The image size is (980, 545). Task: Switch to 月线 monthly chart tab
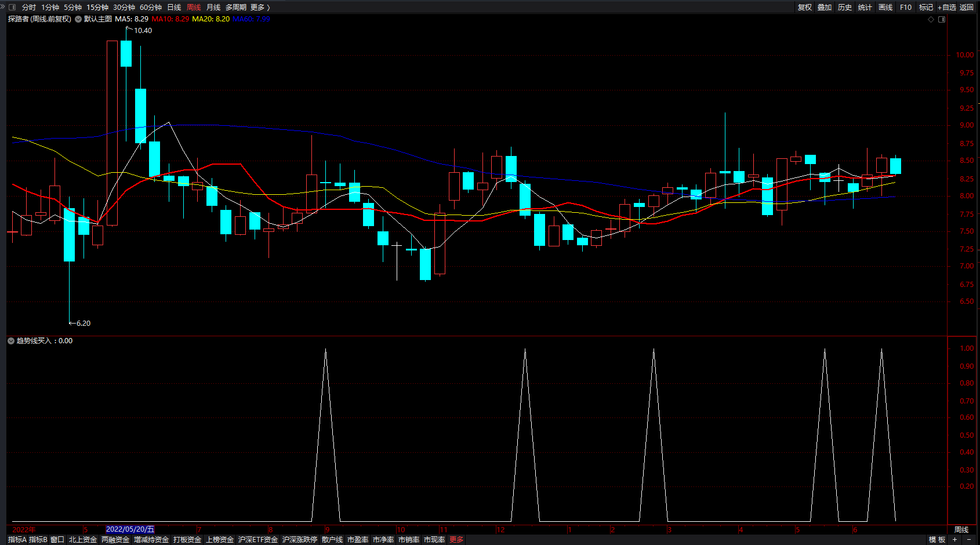(x=213, y=8)
